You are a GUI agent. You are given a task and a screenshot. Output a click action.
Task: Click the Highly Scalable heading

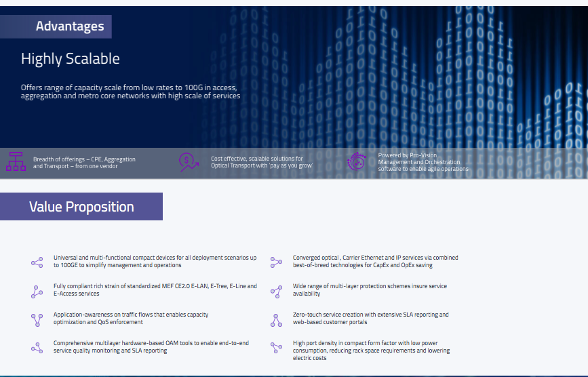[x=71, y=59]
